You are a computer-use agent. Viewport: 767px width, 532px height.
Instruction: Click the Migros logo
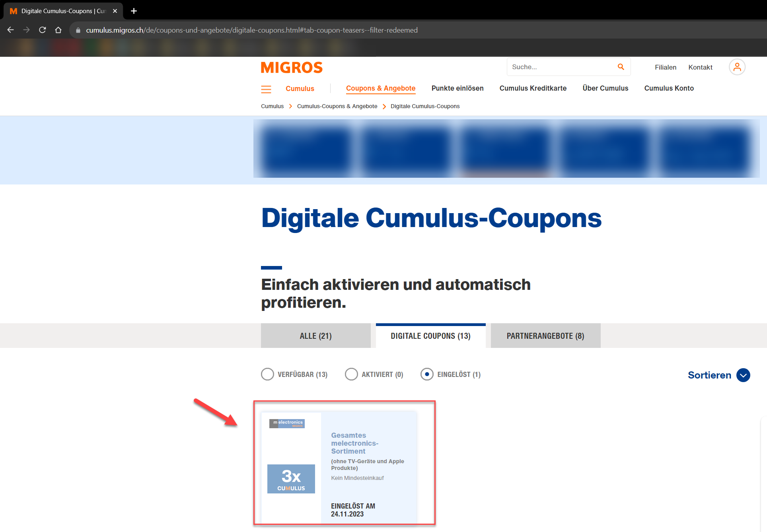click(x=292, y=68)
